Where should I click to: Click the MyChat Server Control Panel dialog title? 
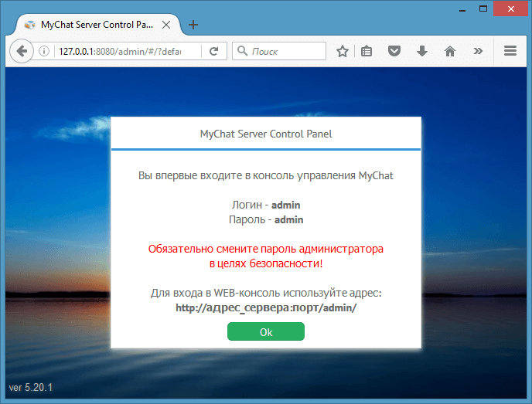tap(265, 134)
